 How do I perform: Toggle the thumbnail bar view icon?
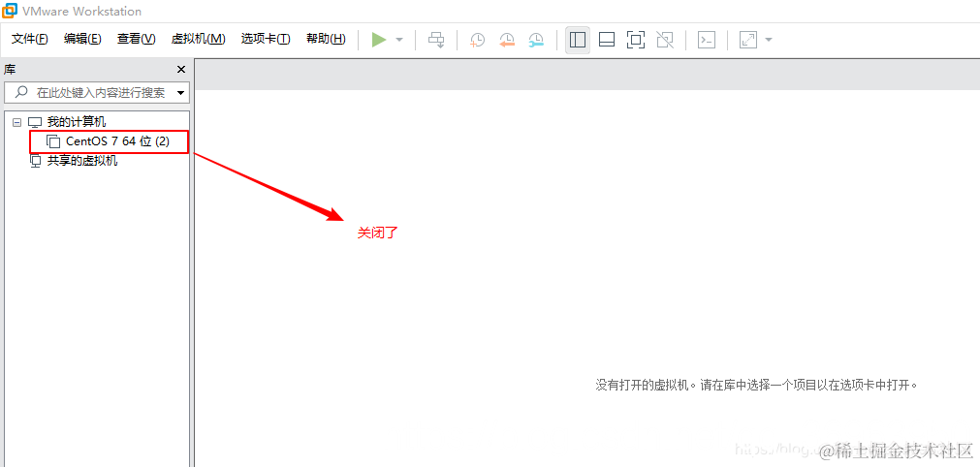tap(606, 40)
